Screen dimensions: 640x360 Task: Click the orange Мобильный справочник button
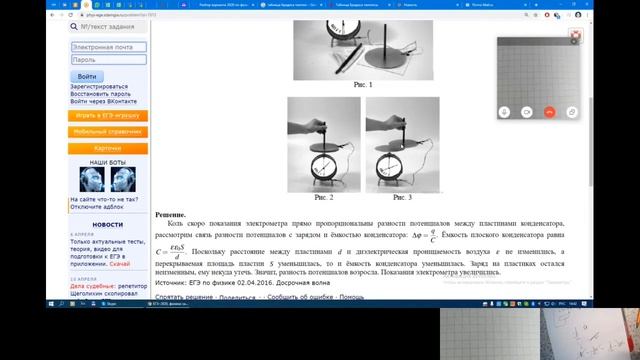(x=108, y=132)
